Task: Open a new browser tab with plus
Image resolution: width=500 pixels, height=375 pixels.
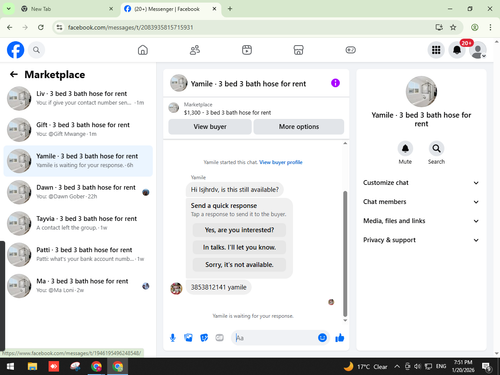Action: coord(230,9)
